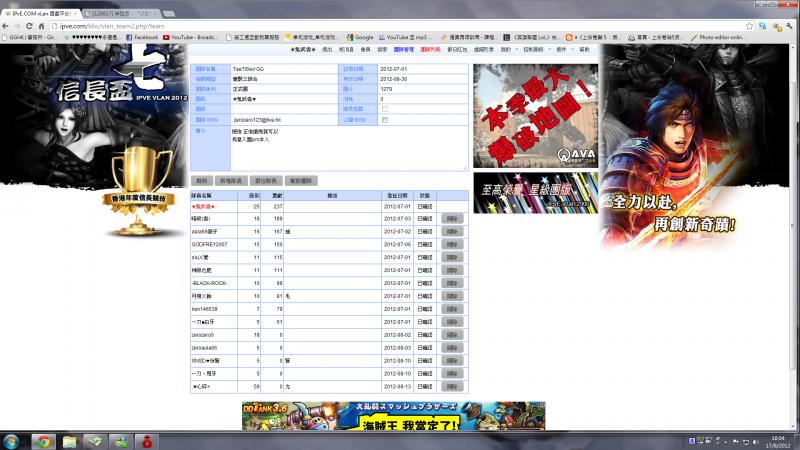Screen dimensions: 800x450
Task: Click the 新增隊員 button
Action: click(231, 181)
